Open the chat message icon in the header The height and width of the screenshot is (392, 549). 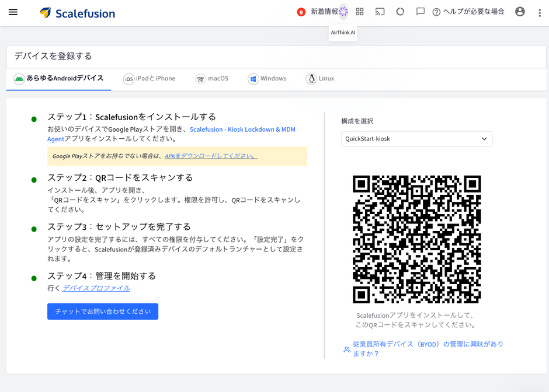coord(420,12)
